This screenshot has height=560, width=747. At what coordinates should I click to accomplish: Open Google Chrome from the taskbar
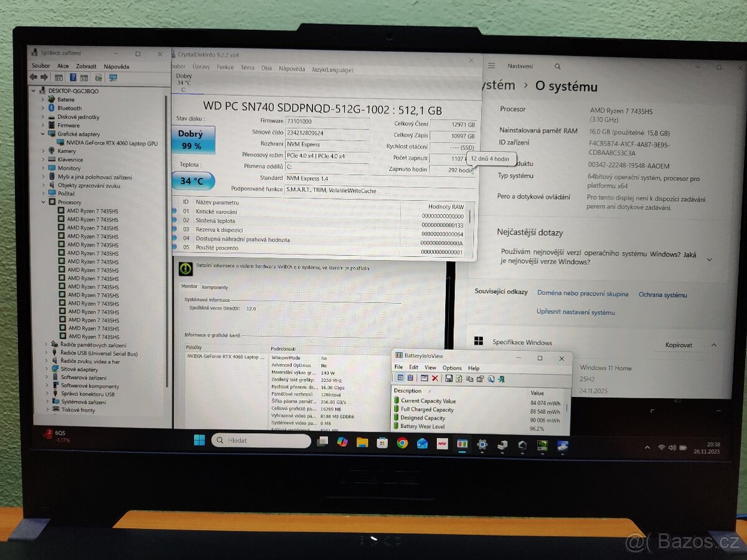coord(402,443)
